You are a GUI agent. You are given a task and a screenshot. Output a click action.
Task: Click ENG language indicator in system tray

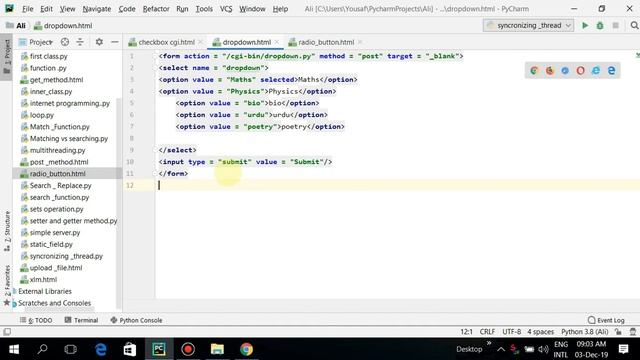coord(561,344)
